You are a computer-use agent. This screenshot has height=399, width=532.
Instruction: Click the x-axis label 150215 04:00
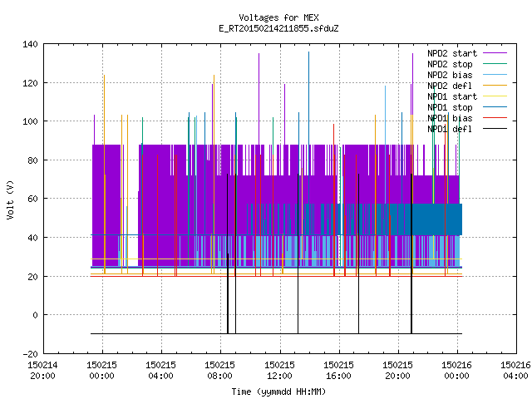160,371
